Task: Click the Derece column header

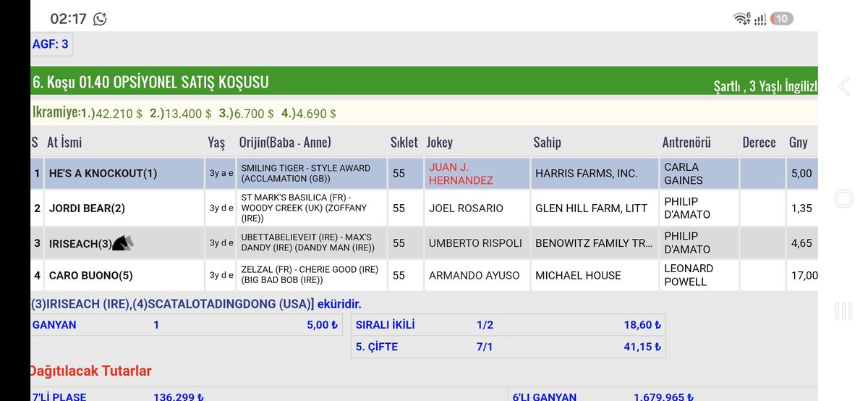Action: click(x=759, y=143)
